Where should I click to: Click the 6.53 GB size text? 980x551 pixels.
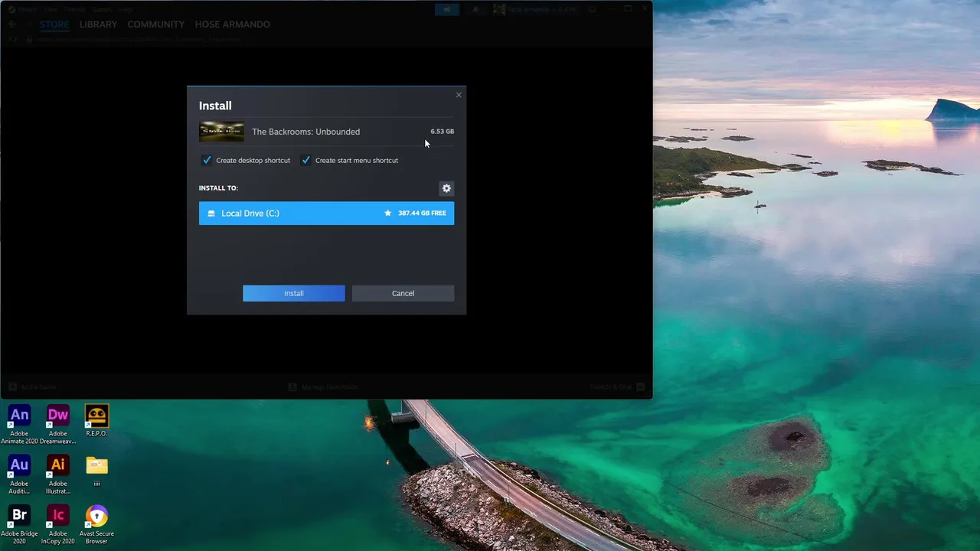[442, 132]
